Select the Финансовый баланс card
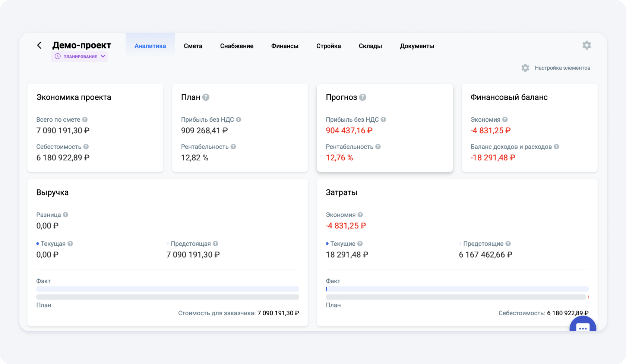This screenshot has width=626, height=364. 529,128
